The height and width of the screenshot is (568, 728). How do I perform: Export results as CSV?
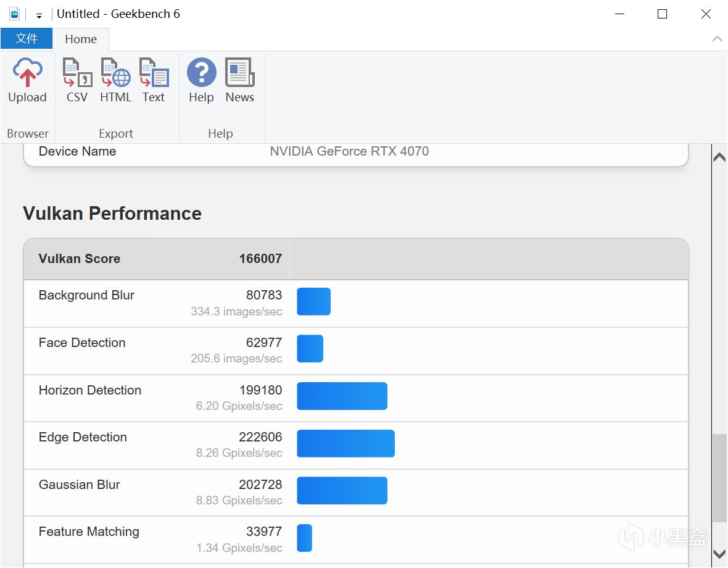click(77, 80)
